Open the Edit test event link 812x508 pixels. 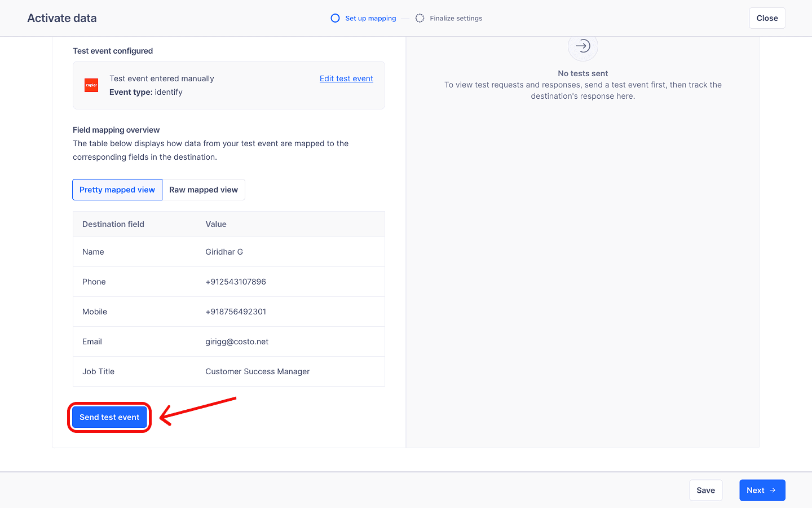(346, 78)
